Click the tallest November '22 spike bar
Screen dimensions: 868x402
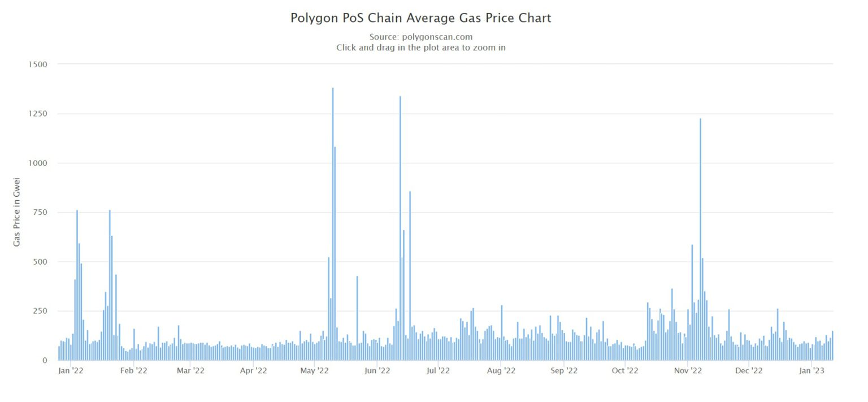[700, 237]
